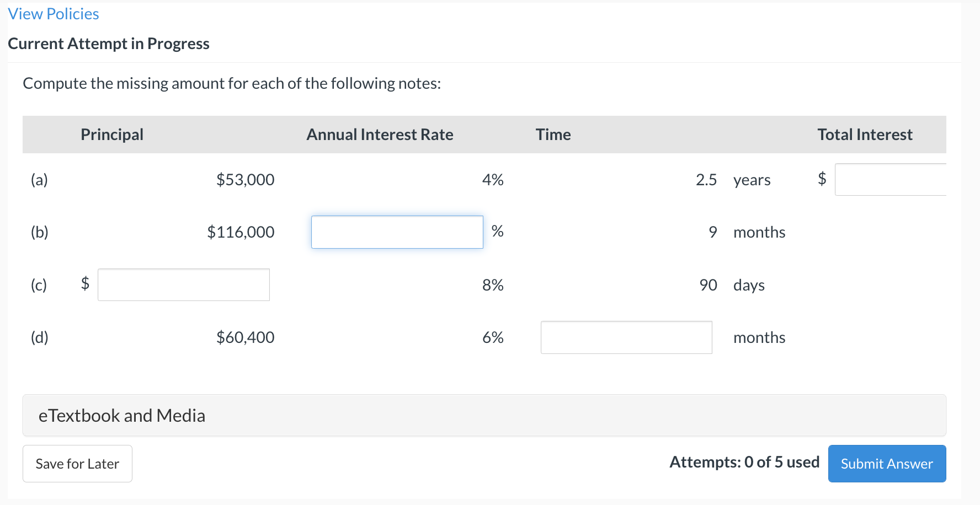Click the Annual Interest Rate column header

[x=380, y=135]
